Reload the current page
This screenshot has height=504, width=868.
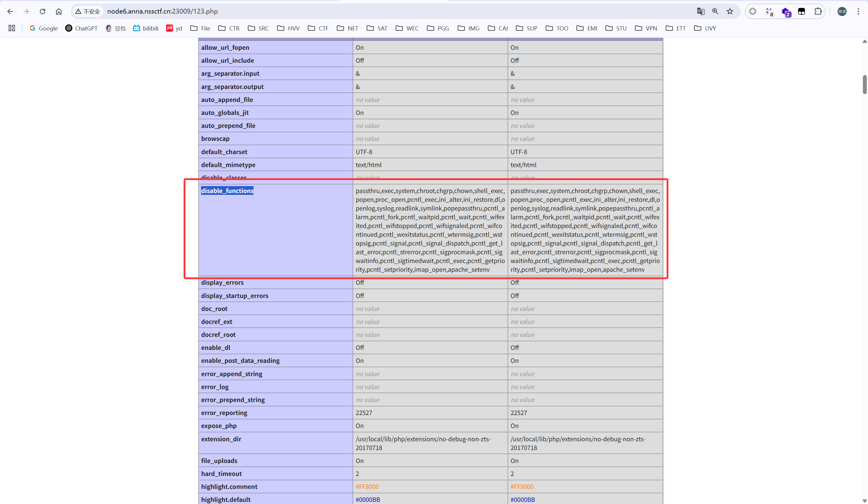43,11
